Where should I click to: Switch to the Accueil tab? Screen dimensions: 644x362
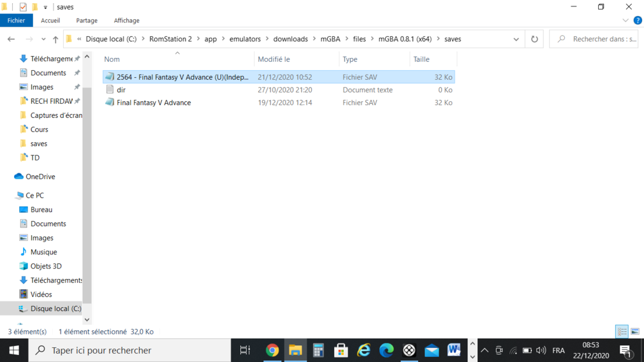(50, 21)
